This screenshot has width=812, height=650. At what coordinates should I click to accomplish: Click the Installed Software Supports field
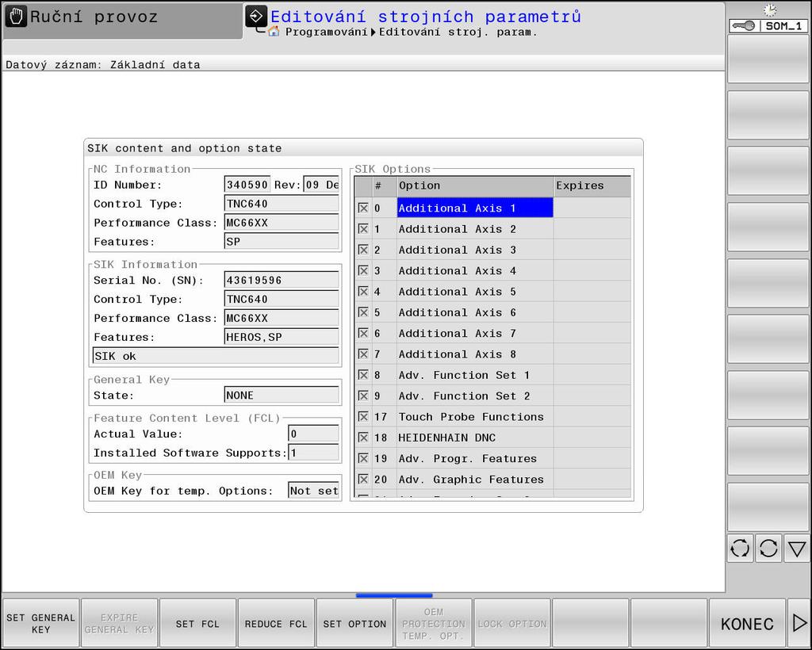[x=313, y=453]
